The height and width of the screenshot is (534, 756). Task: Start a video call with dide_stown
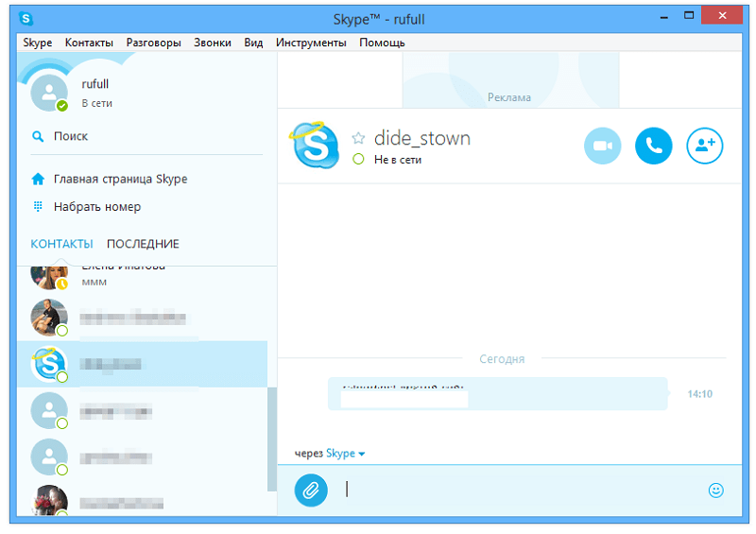[x=602, y=146]
